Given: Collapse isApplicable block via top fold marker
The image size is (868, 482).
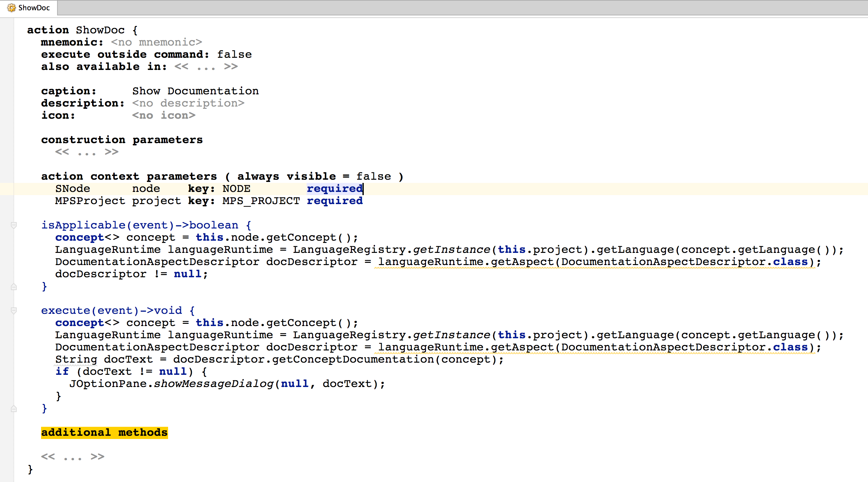Looking at the screenshot, I should click(x=14, y=225).
